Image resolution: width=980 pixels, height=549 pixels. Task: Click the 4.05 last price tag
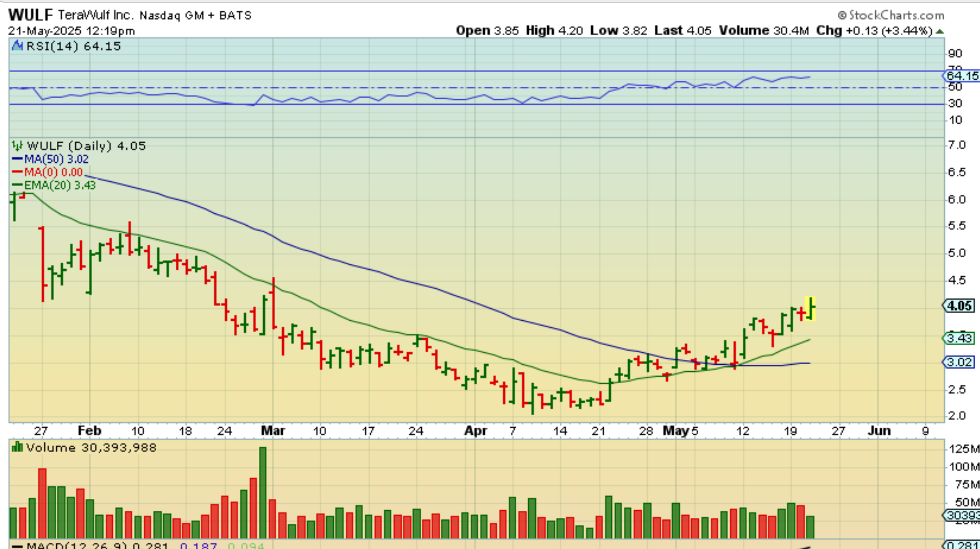click(x=960, y=306)
